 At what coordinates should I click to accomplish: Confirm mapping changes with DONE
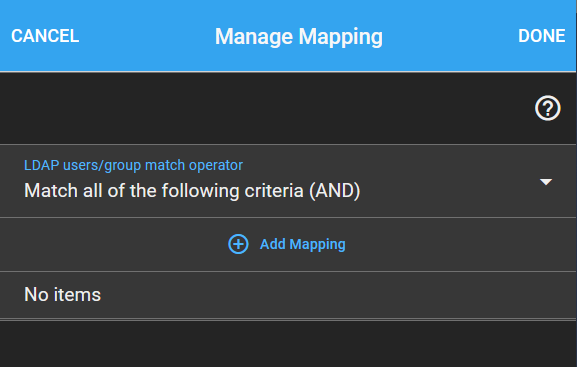pos(542,36)
